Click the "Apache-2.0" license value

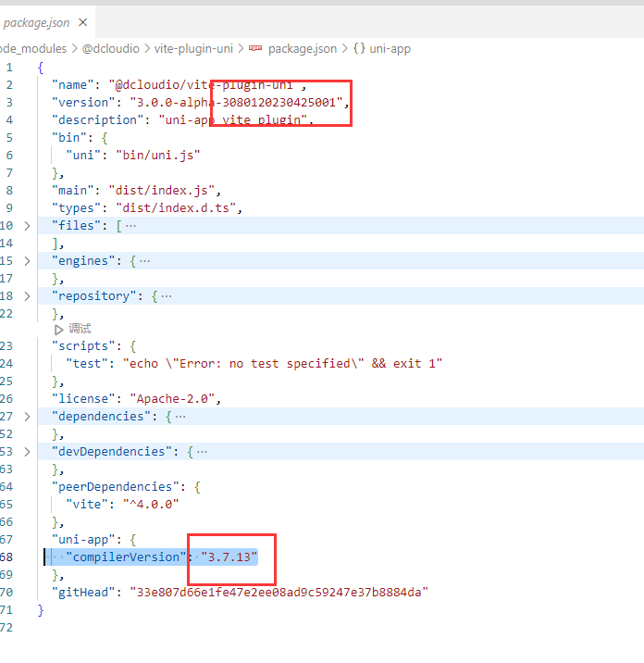click(x=172, y=399)
